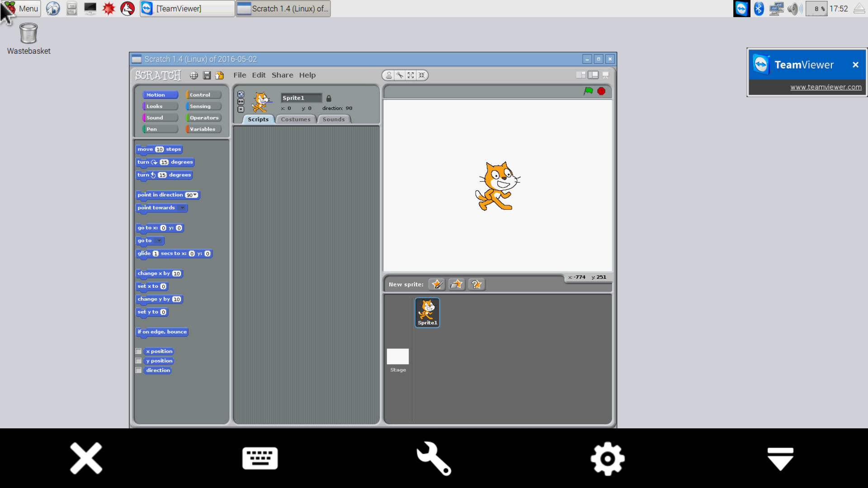
Task: Select the shrink sprite tool
Action: [421, 75]
